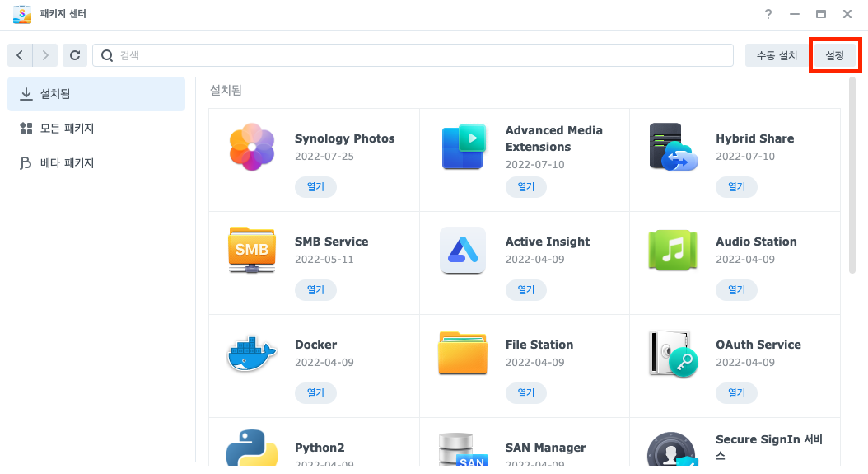Click the 설치됨 section heading
Viewport: 868px width, 474px height.
click(x=226, y=91)
